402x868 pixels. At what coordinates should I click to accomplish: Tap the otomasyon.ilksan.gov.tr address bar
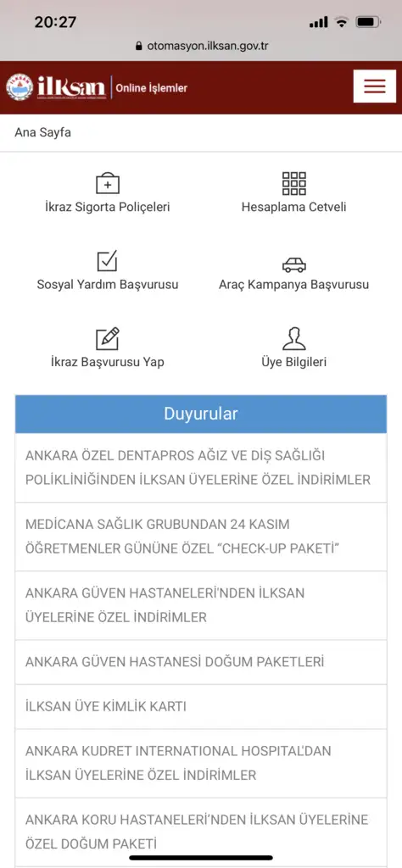202,46
